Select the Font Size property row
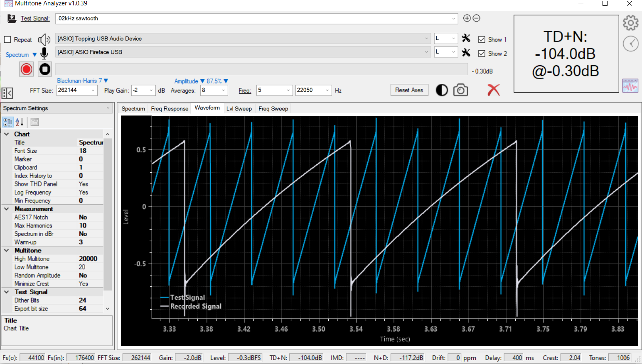The height and width of the screenshot is (364, 642). tap(53, 151)
